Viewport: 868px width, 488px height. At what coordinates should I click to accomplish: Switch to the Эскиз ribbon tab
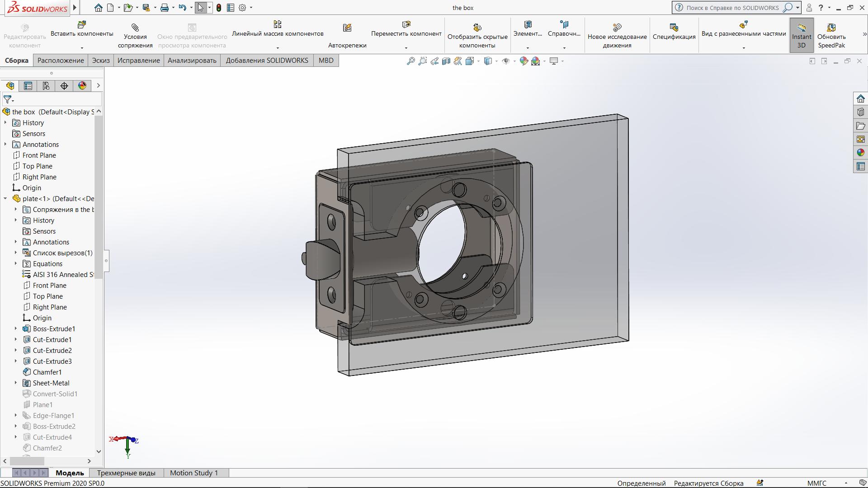(x=100, y=60)
